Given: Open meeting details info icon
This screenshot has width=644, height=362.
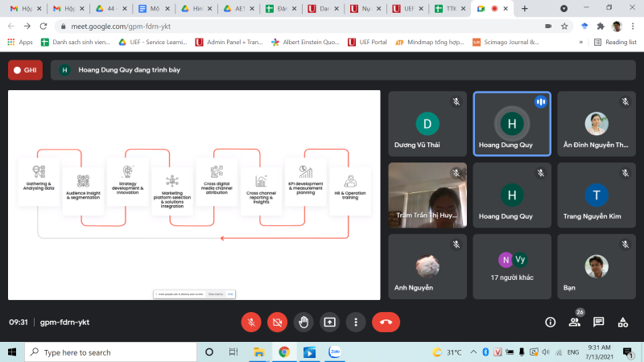Looking at the screenshot, I should (x=551, y=322).
